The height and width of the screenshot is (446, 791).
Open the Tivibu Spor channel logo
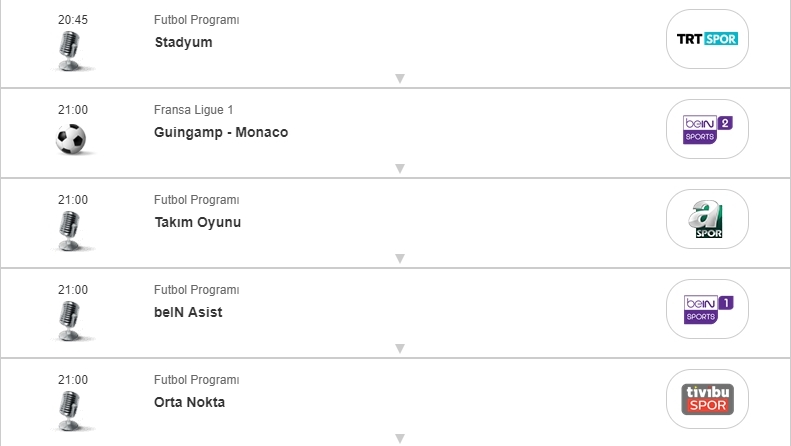coord(707,399)
